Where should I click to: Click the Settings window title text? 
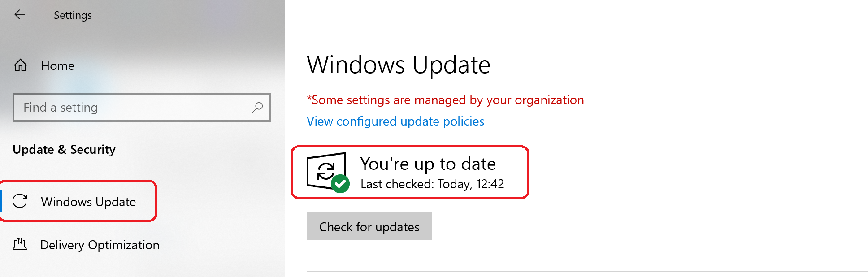pos(73,15)
